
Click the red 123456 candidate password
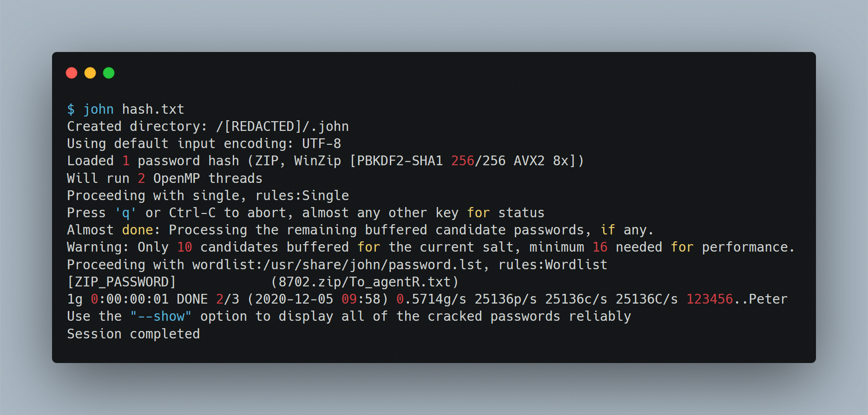710,299
